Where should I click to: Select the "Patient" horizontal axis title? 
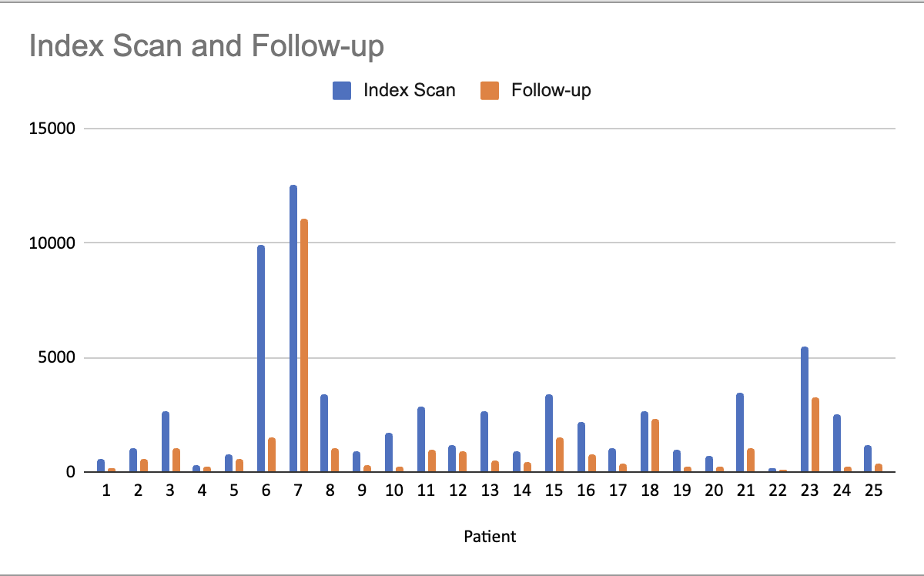click(x=490, y=537)
